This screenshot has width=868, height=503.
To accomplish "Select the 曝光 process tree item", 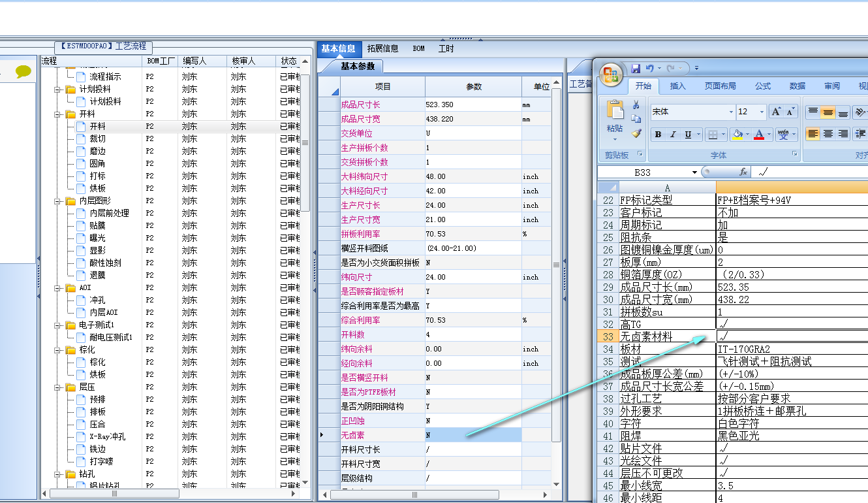I will pos(97,238).
